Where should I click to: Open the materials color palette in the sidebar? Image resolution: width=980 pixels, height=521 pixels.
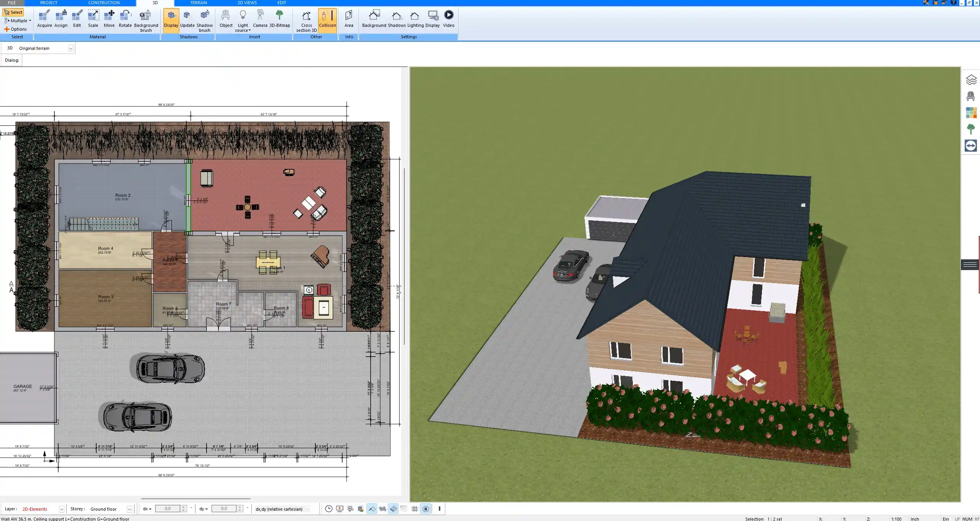tap(971, 112)
